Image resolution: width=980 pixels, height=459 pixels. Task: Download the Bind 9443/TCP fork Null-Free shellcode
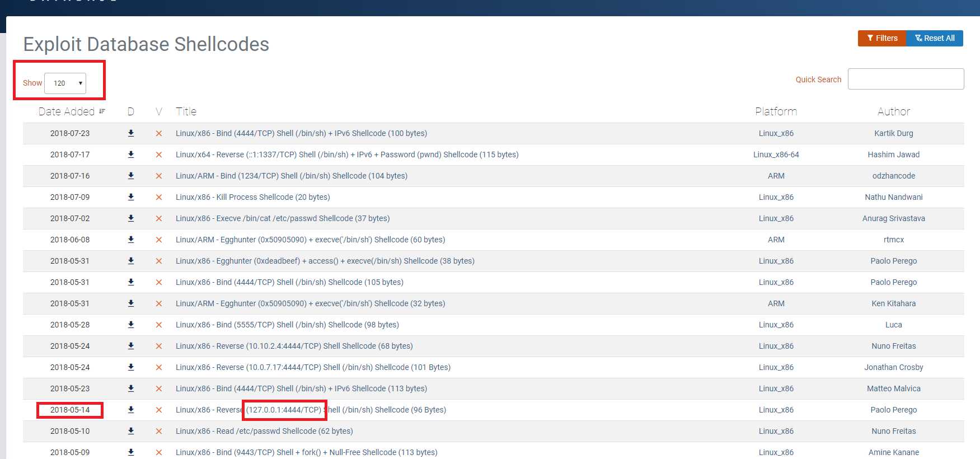[131, 452]
